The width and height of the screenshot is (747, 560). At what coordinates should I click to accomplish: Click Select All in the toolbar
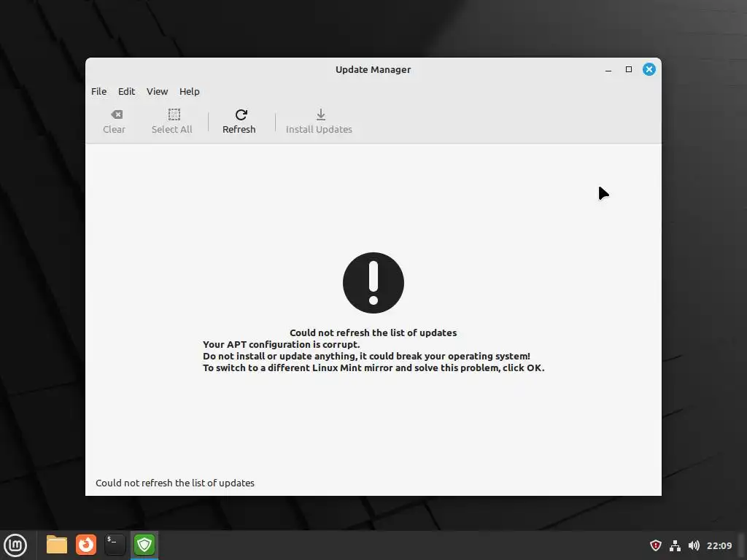pos(172,122)
